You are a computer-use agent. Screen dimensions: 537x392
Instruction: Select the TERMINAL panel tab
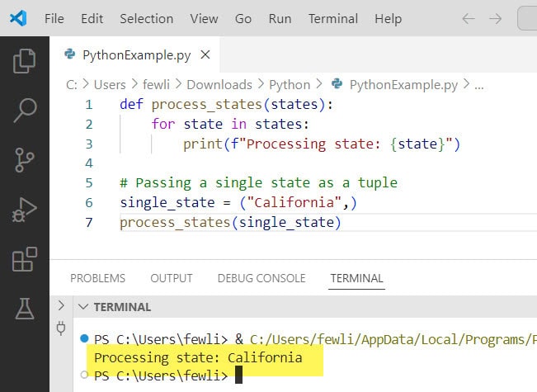click(356, 278)
